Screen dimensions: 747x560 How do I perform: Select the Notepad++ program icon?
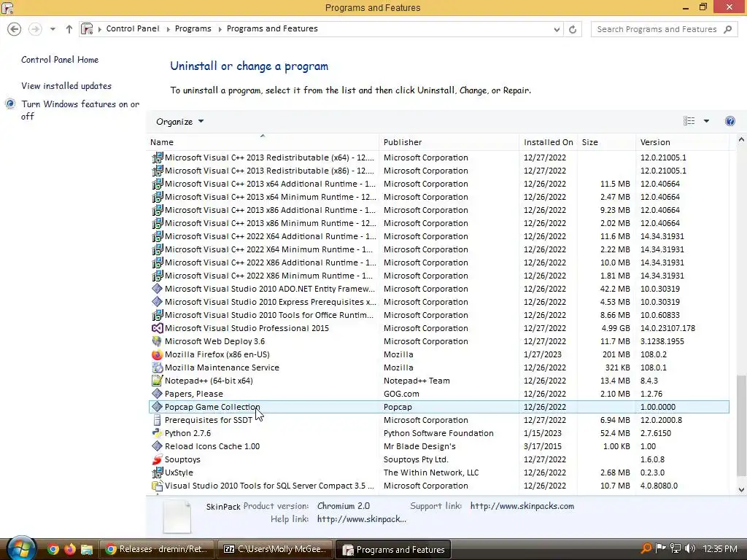tap(157, 381)
